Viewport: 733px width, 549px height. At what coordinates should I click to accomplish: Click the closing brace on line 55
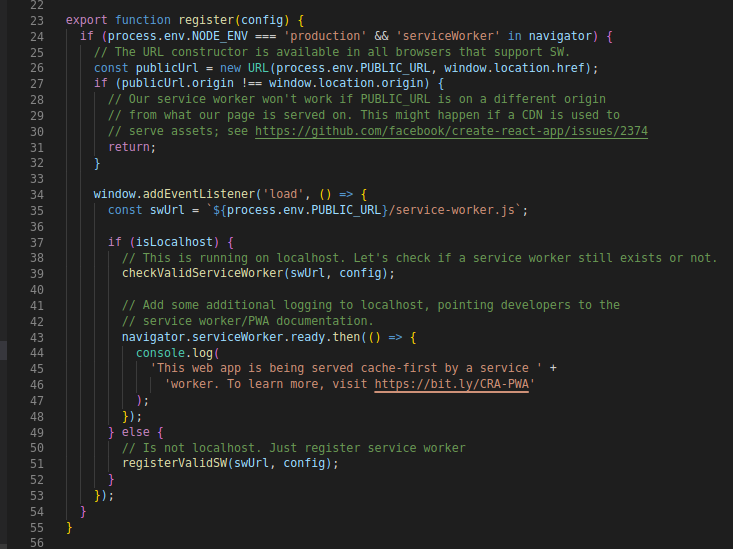69,527
